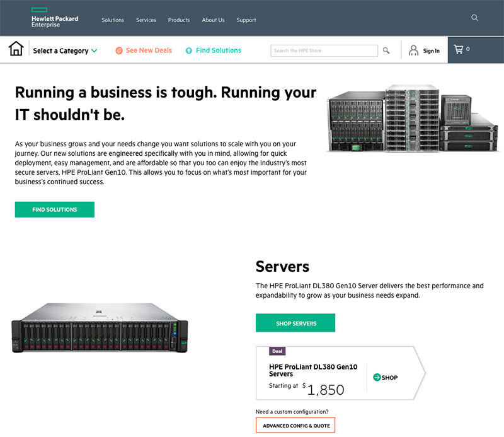Click the cart item count 0
The height and width of the screenshot is (437, 504).
pyautogui.click(x=467, y=49)
